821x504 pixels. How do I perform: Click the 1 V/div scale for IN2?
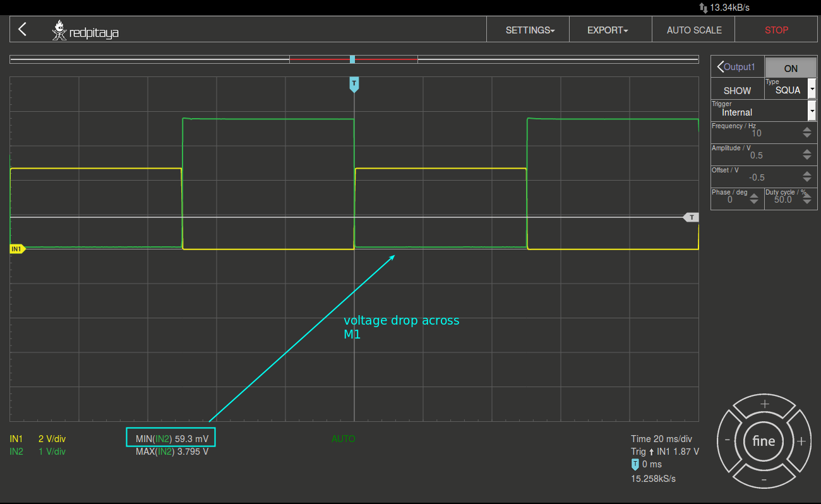(x=52, y=451)
